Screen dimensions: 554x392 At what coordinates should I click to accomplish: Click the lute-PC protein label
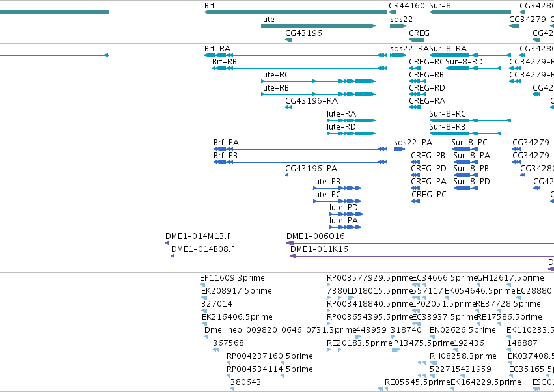pos(327,195)
